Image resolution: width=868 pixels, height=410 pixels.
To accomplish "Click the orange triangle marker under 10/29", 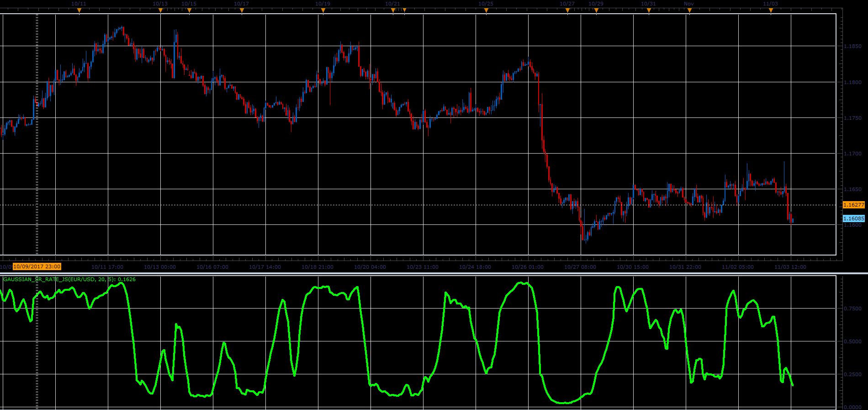I will [x=596, y=11].
